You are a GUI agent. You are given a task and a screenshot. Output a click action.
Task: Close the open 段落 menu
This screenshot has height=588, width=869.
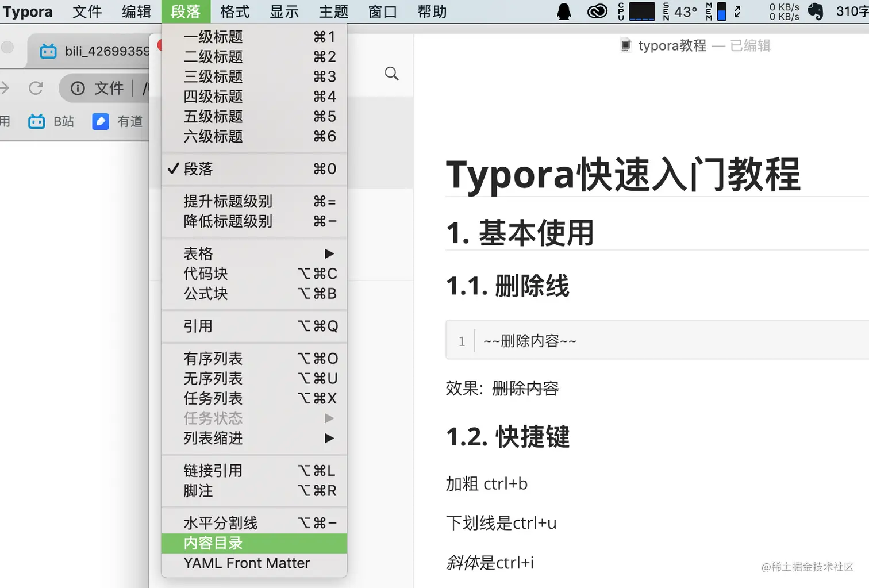186,11
